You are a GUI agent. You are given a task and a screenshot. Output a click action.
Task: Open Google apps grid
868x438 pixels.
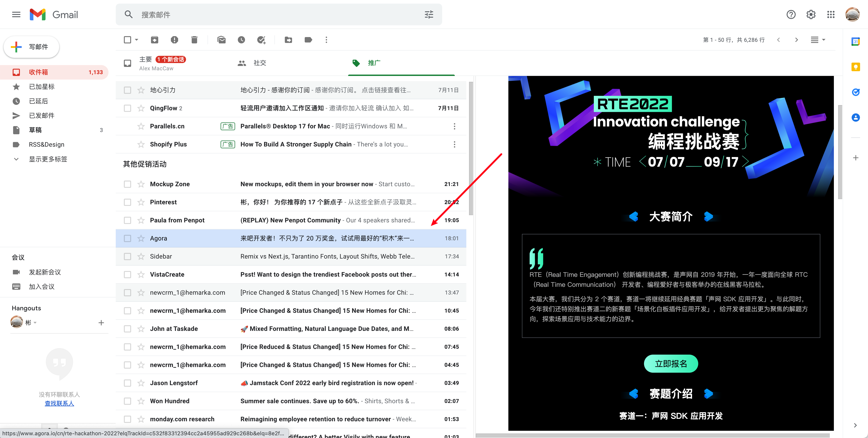pyautogui.click(x=831, y=14)
